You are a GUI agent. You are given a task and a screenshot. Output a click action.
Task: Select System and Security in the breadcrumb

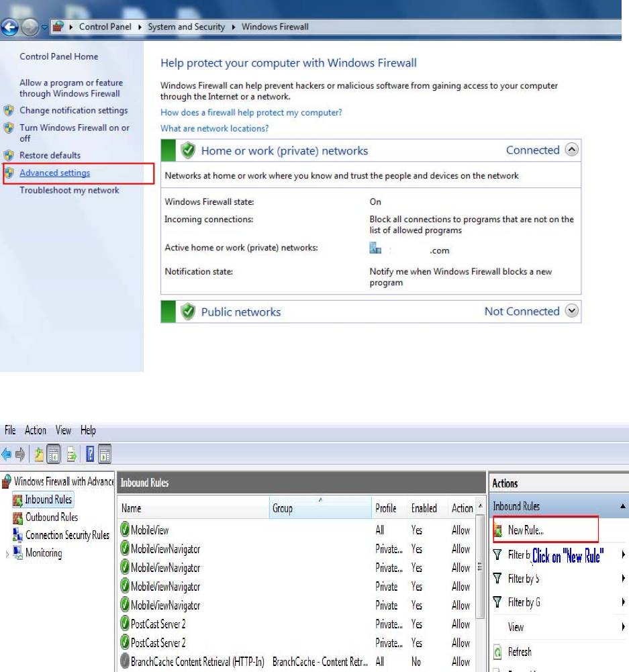[187, 27]
